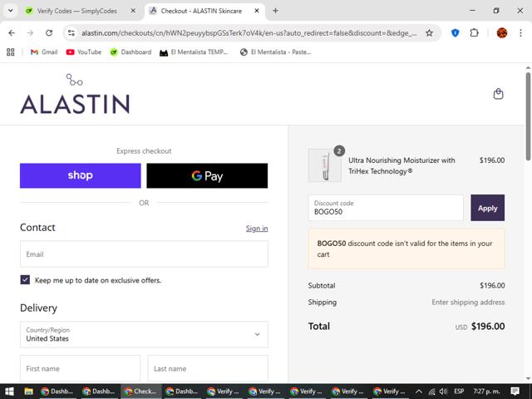The height and width of the screenshot is (399, 532).
Task: Click the browser address bar URL
Action: click(x=249, y=33)
